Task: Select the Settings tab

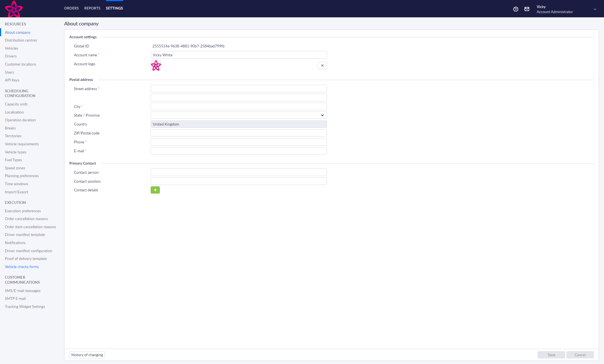Action: click(x=114, y=8)
